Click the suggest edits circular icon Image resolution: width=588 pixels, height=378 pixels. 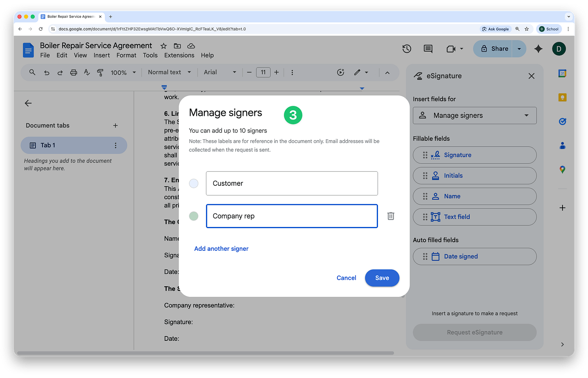coord(341,72)
